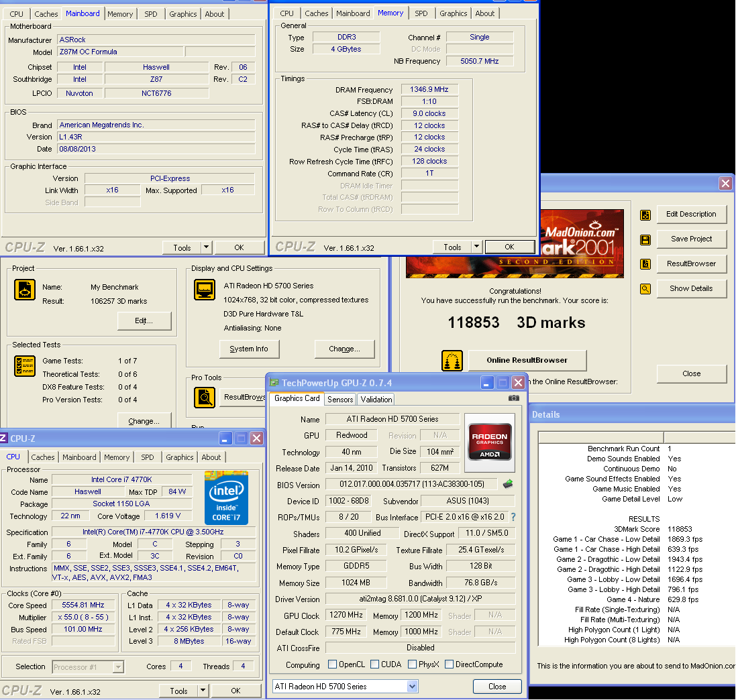Click the Display settings monitor icon

click(x=204, y=290)
